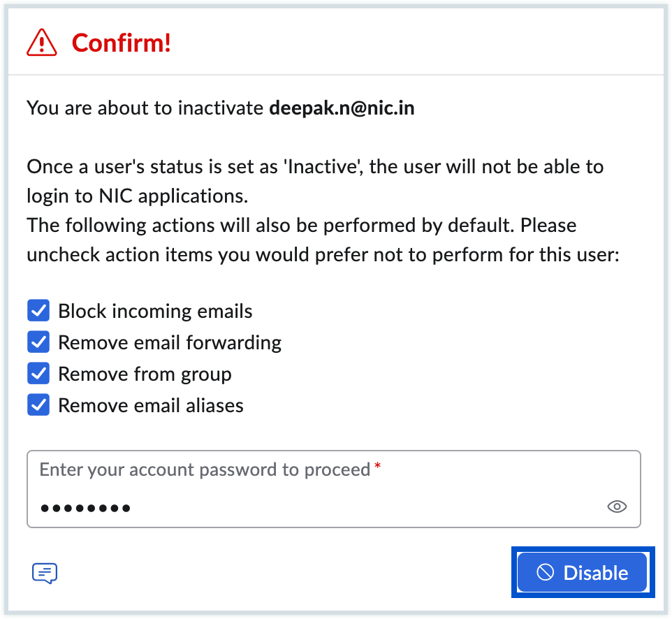
Task: Click the "Enter your account password" field label
Action: (x=205, y=469)
